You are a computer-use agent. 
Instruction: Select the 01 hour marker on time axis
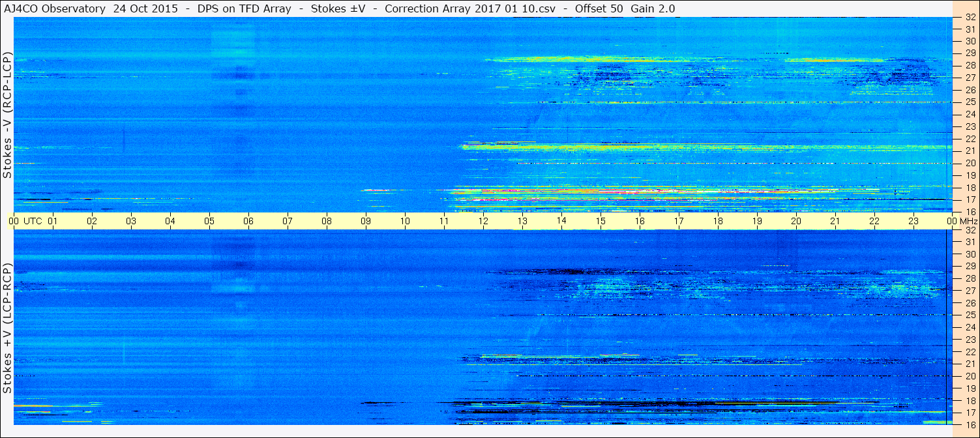coord(53,221)
